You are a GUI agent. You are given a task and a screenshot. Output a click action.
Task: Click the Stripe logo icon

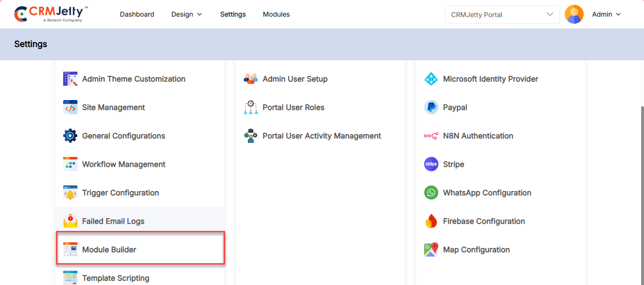click(431, 165)
